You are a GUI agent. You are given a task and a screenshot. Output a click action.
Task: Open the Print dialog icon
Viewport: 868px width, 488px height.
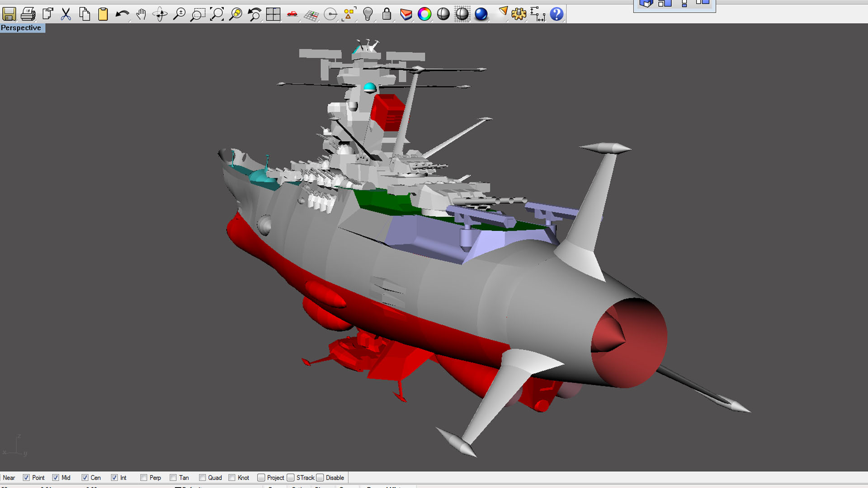click(x=28, y=14)
